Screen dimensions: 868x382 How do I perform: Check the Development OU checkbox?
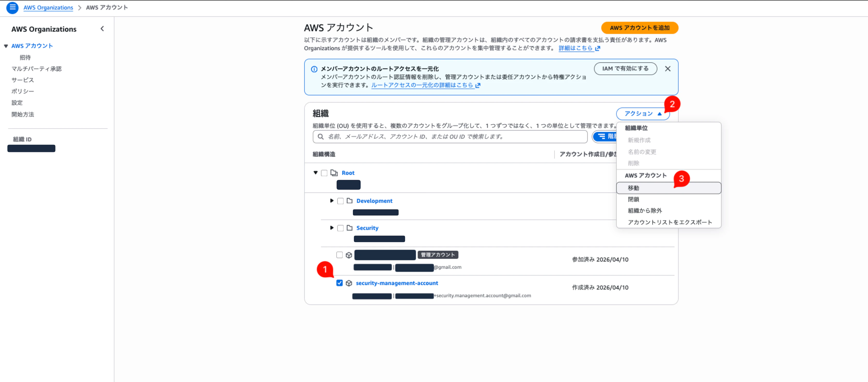tap(340, 201)
